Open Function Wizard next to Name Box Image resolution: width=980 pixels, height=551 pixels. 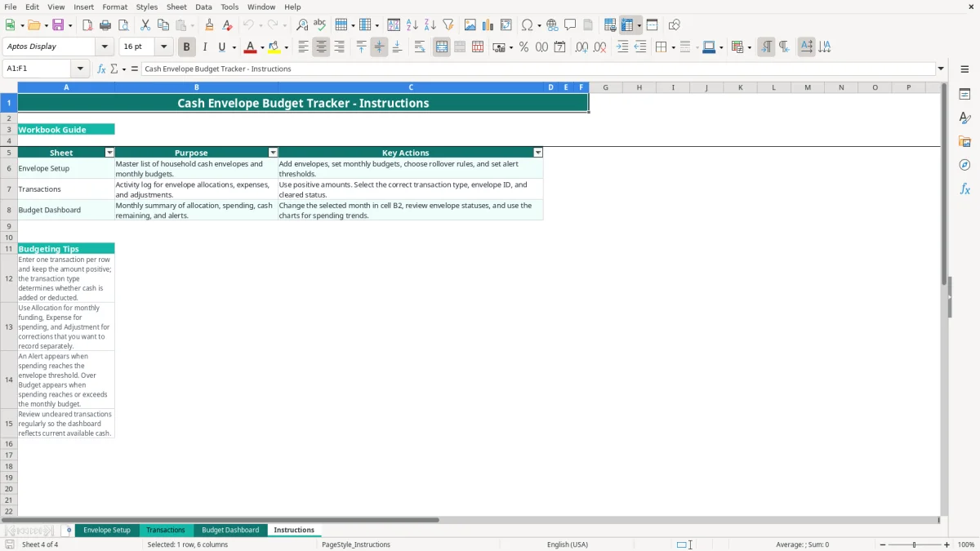[x=101, y=69]
